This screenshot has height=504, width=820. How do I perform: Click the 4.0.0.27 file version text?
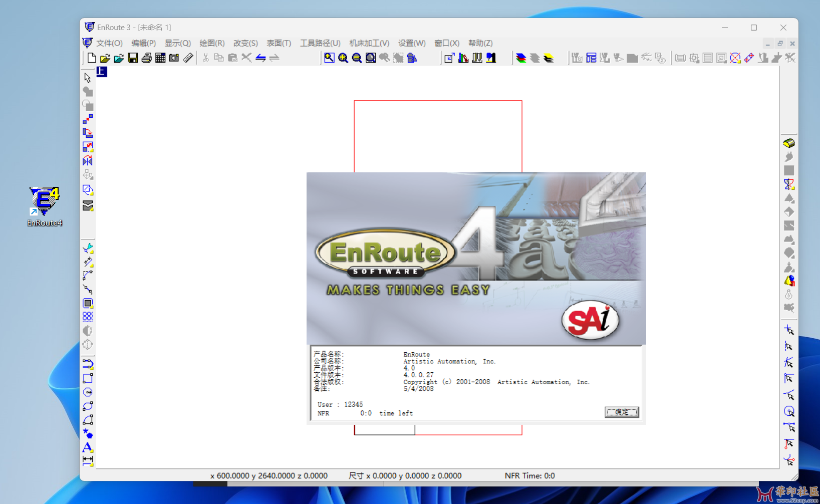point(418,375)
